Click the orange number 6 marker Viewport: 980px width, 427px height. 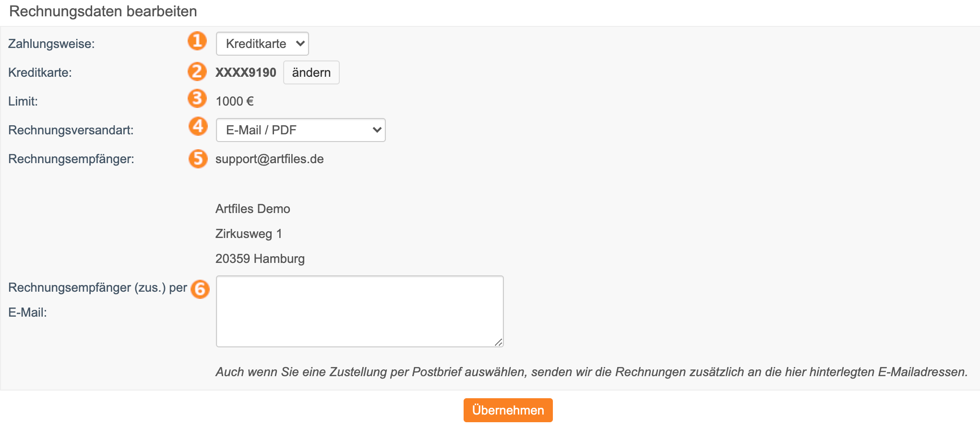point(200,289)
